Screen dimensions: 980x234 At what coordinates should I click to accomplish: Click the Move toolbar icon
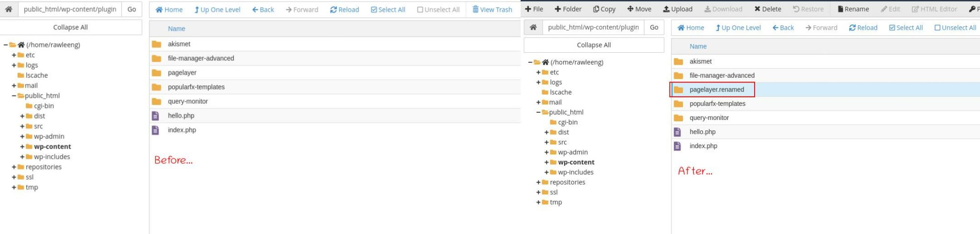click(x=630, y=9)
